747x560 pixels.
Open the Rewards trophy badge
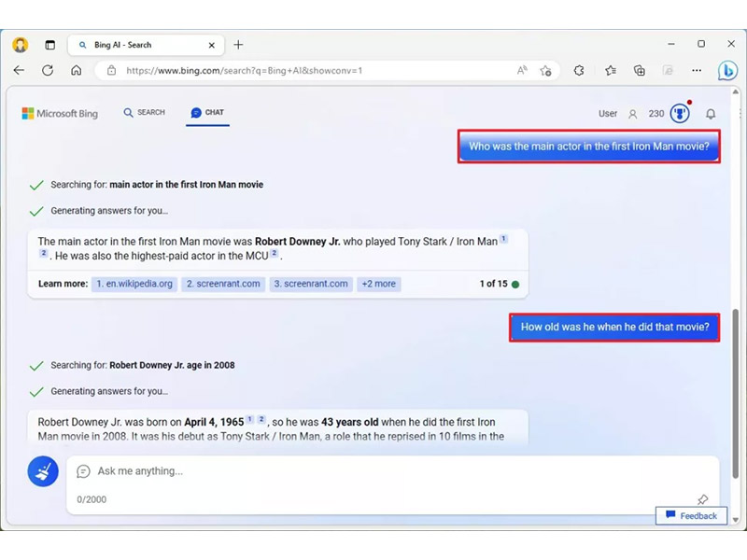[680, 113]
